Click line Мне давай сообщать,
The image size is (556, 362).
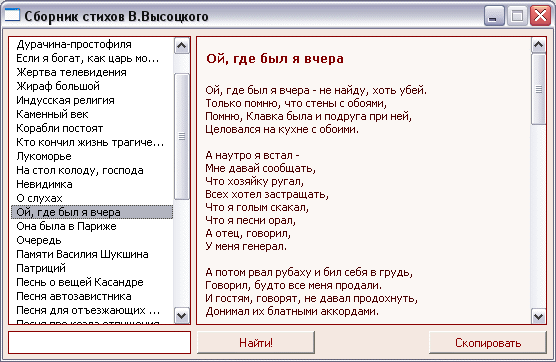tap(261, 168)
